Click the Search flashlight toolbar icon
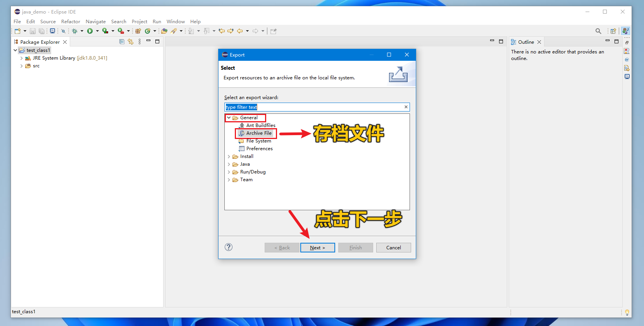 pyautogui.click(x=174, y=31)
